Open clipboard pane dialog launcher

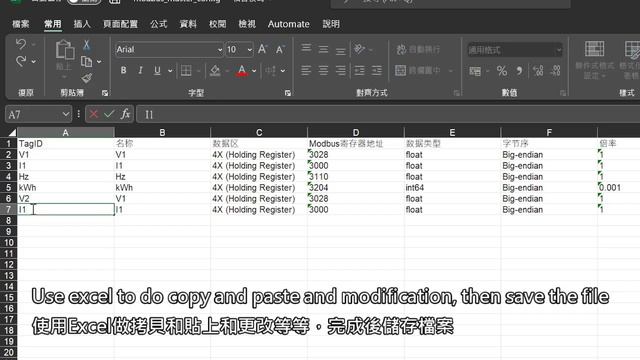tap(105, 93)
